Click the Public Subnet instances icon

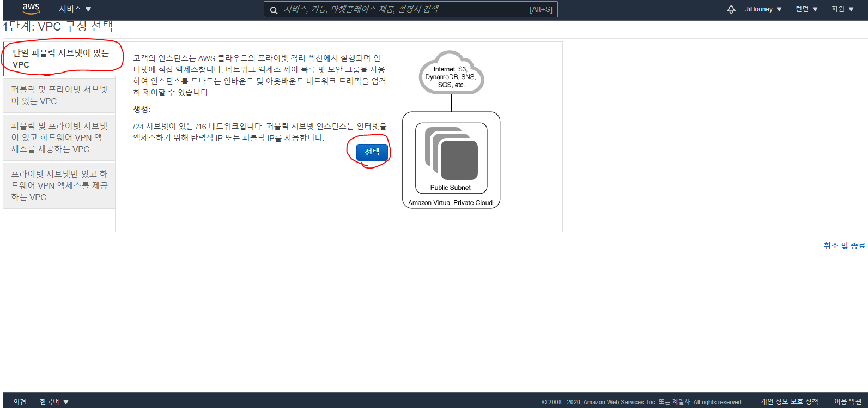[451, 154]
